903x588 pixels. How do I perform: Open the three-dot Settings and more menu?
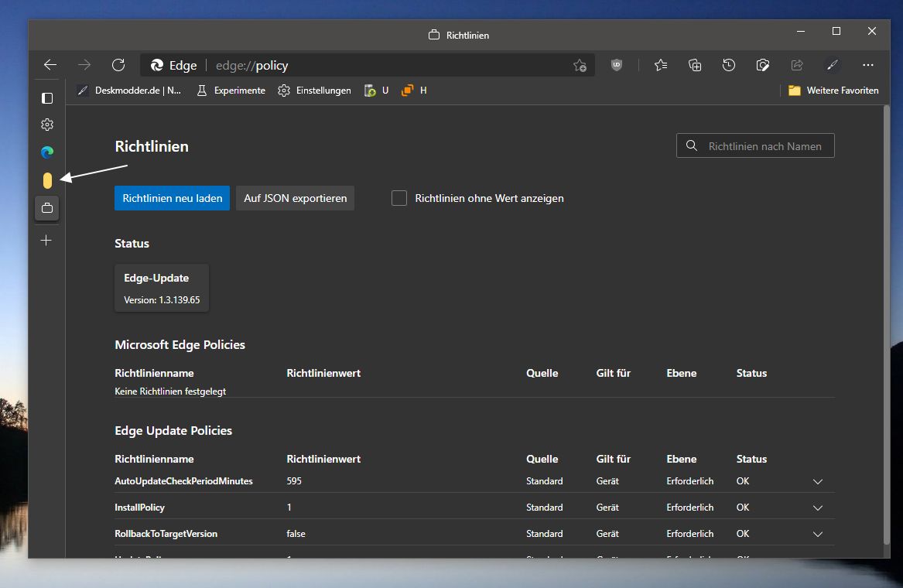pos(868,65)
